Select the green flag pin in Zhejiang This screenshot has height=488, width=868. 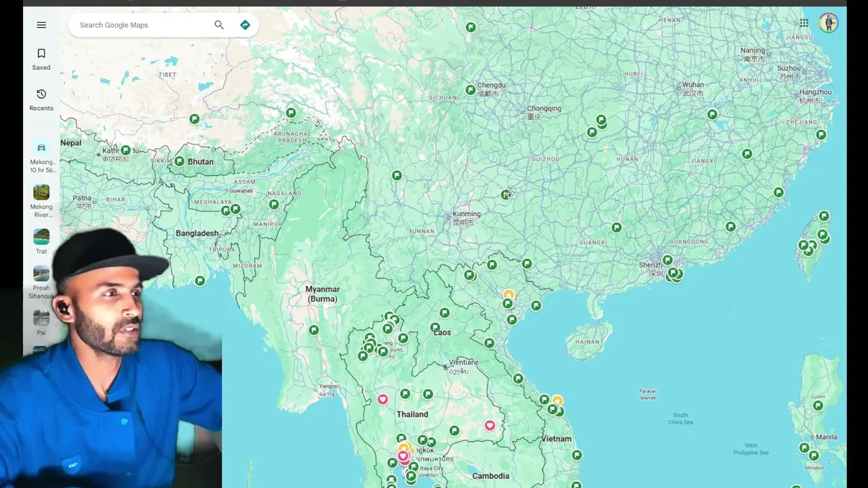(x=821, y=135)
